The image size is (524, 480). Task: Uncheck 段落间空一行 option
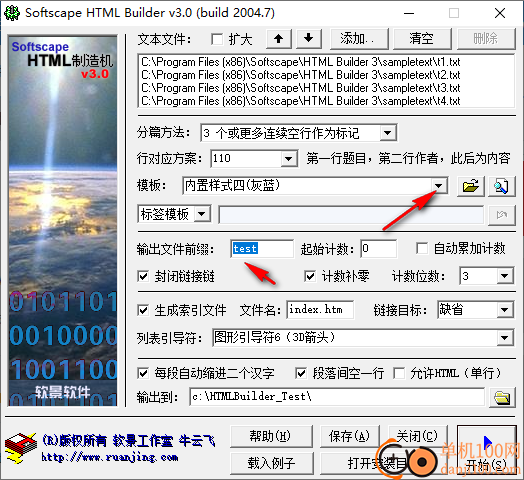[x=301, y=373]
